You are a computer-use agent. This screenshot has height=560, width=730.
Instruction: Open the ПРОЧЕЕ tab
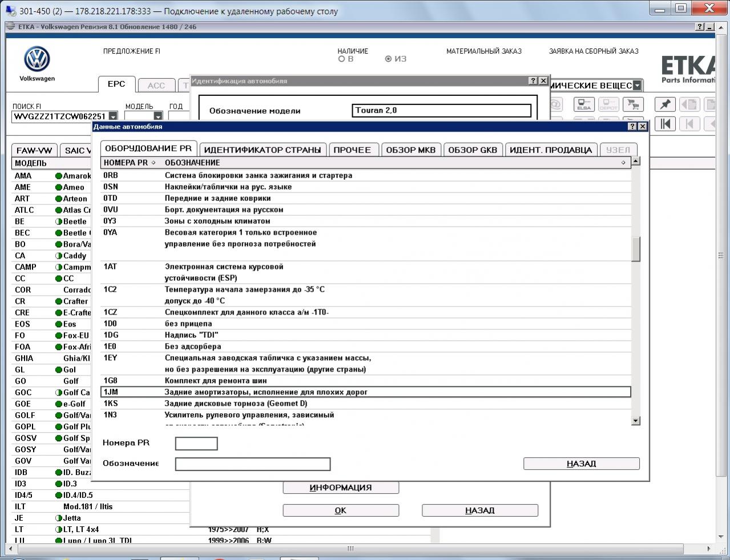(353, 150)
